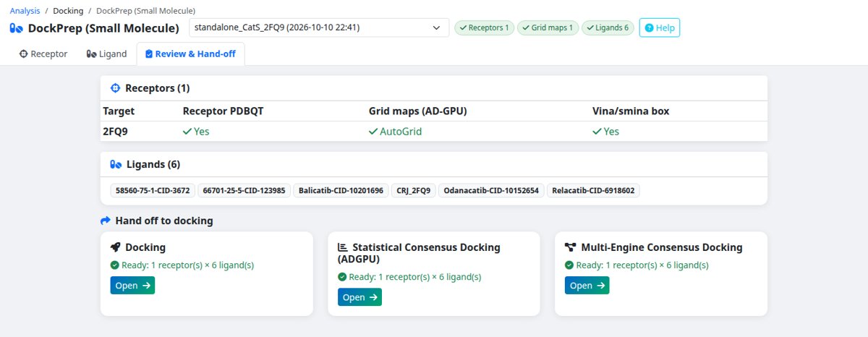Click the Target column header
The image size is (868, 337).
(119, 111)
